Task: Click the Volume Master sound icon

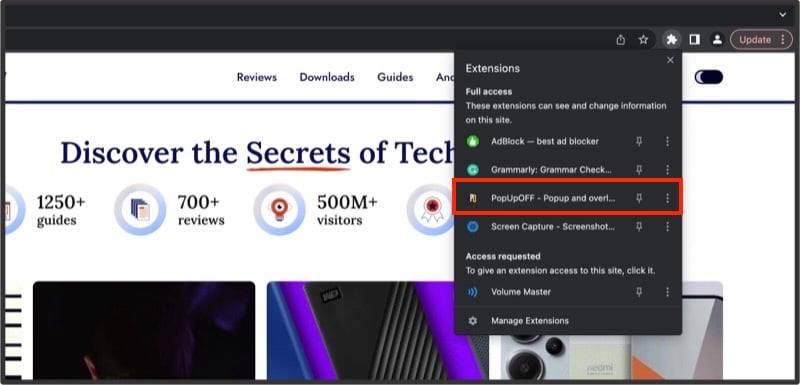Action: [x=473, y=292]
